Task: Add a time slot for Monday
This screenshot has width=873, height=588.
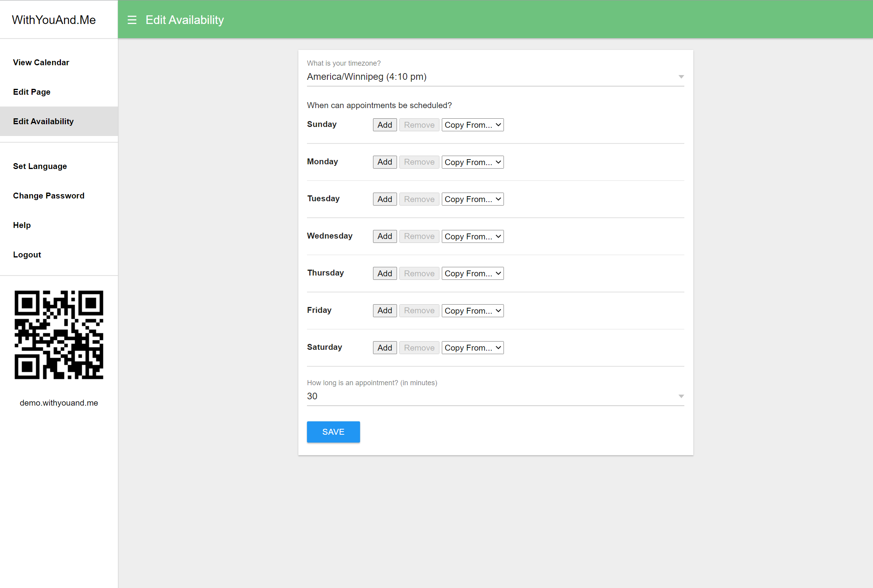Action: pyautogui.click(x=384, y=162)
